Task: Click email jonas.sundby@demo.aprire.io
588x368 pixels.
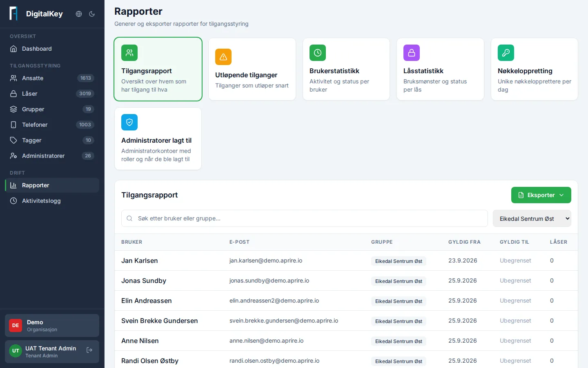Action: [269, 280]
